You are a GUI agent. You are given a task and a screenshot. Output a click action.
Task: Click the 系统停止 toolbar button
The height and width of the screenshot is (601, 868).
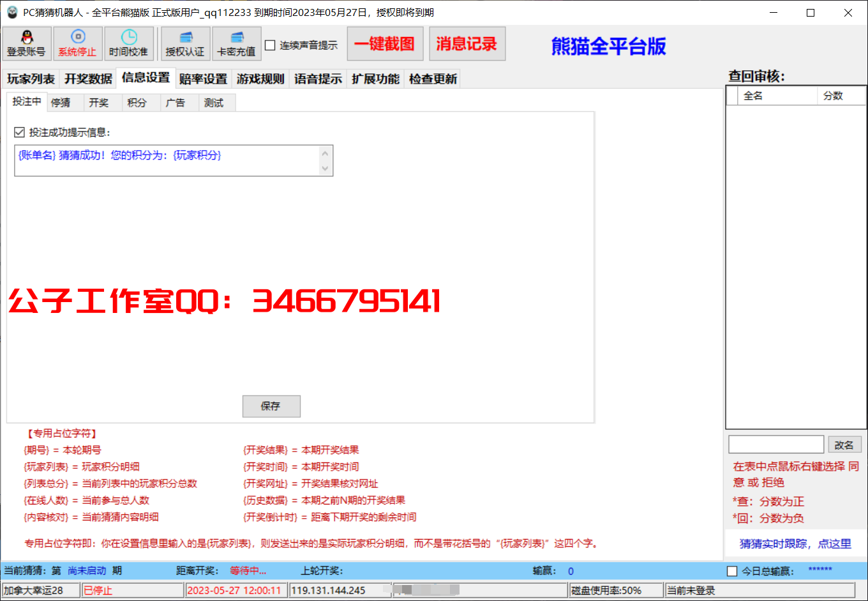(77, 44)
